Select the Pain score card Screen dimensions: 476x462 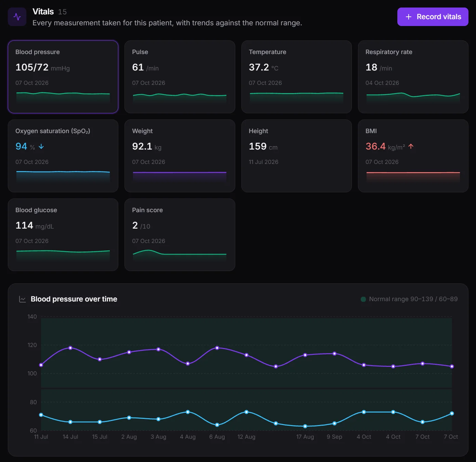pyautogui.click(x=180, y=235)
